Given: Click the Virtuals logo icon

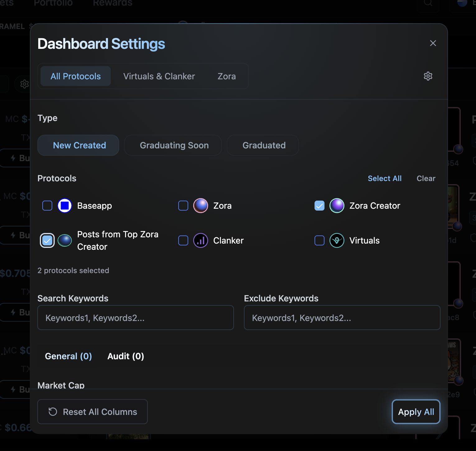Looking at the screenshot, I should tap(337, 240).
